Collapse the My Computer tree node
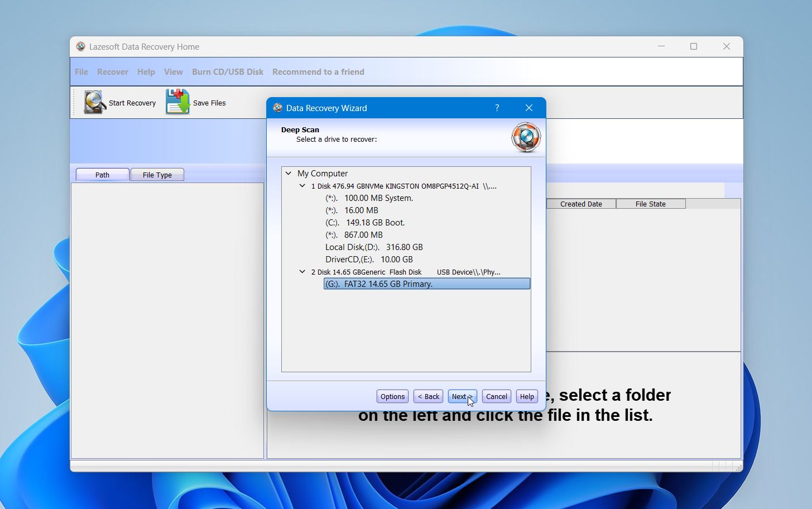 coord(289,173)
